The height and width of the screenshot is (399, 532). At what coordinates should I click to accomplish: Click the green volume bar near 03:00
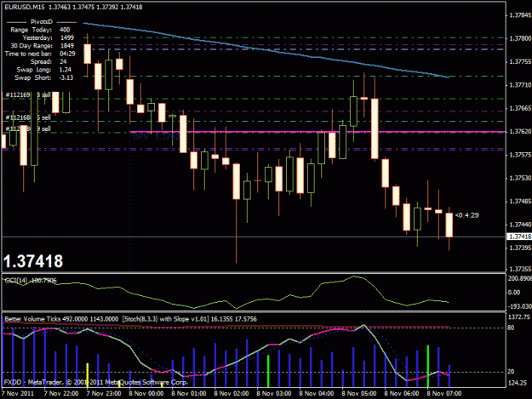point(268,371)
